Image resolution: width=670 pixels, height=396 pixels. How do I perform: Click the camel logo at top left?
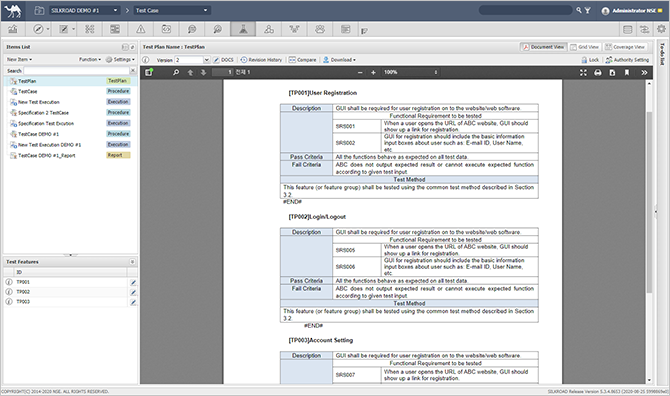click(x=13, y=11)
